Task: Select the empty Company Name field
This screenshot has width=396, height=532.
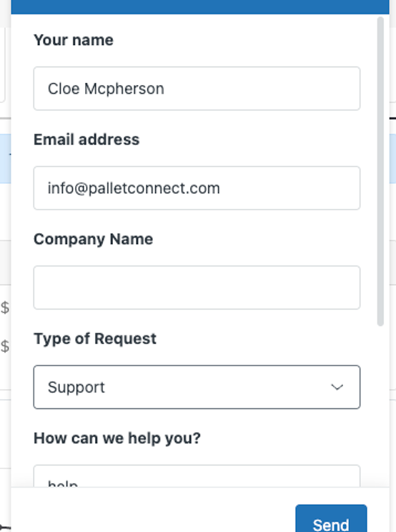Action: (197, 287)
